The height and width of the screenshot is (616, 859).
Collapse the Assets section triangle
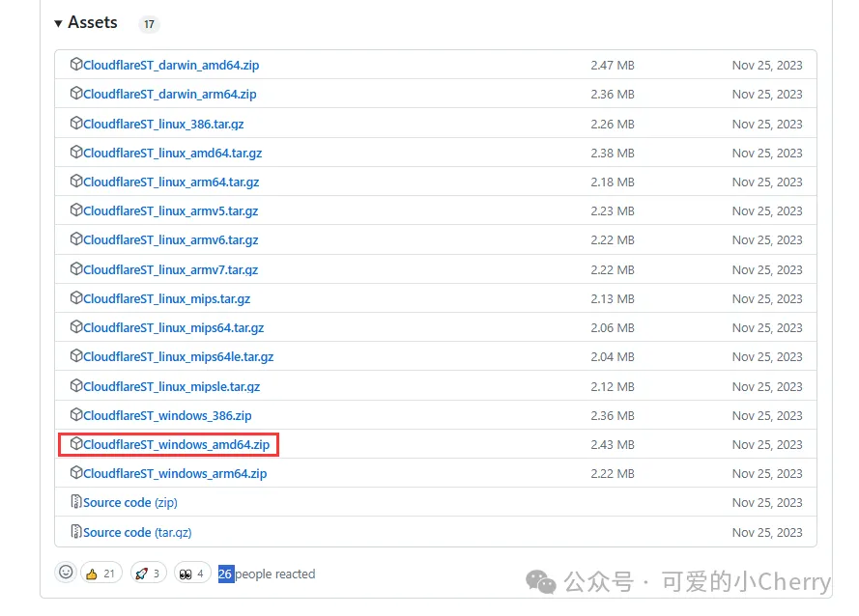coord(58,23)
